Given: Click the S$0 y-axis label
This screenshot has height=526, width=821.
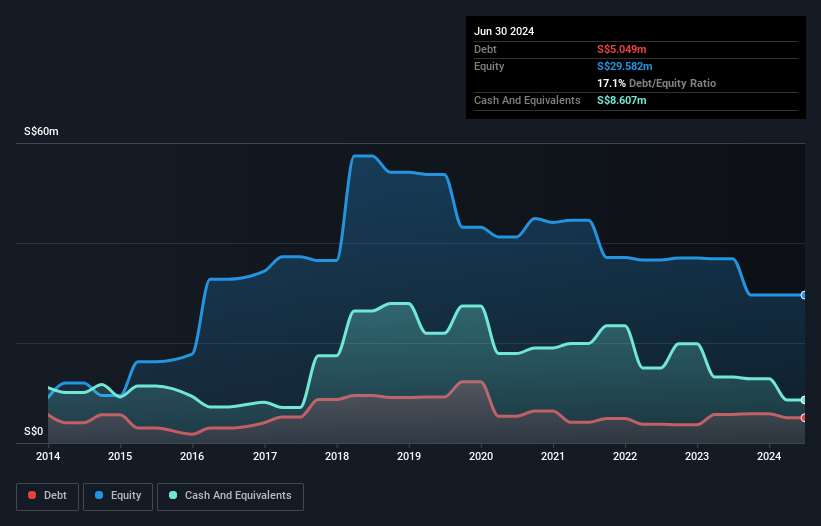Looking at the screenshot, I should (34, 431).
